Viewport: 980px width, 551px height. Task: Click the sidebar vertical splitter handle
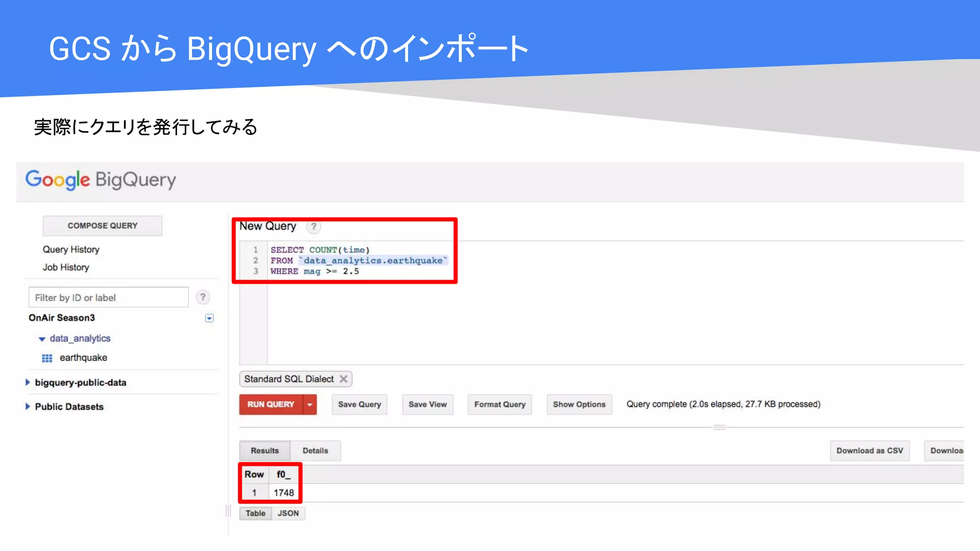coord(228,511)
